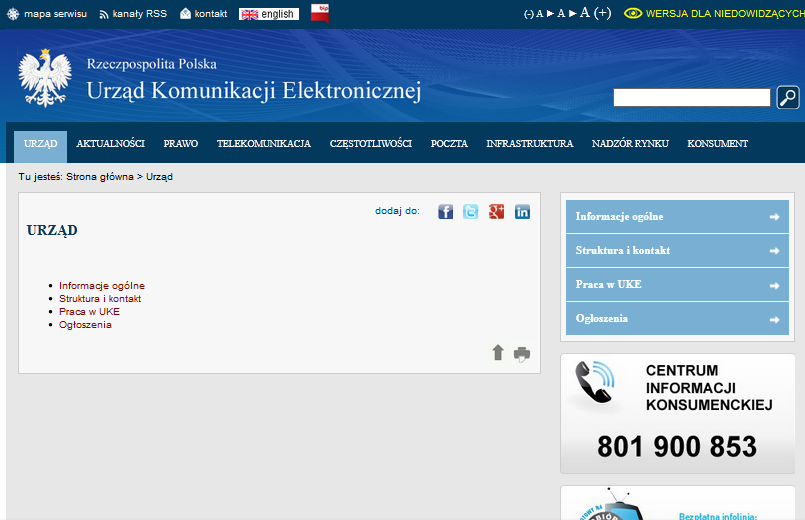This screenshot has width=805, height=520.
Task: Open Praca w UKE list link
Action: click(89, 312)
